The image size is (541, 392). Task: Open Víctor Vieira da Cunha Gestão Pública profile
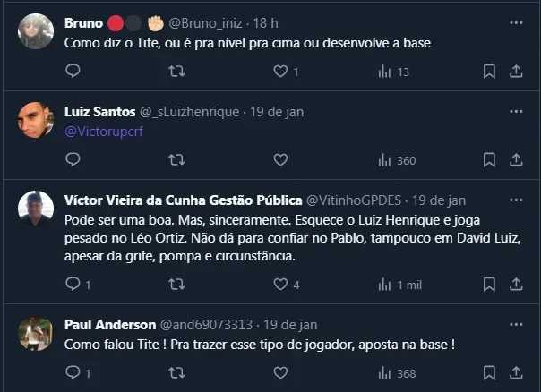pos(184,200)
